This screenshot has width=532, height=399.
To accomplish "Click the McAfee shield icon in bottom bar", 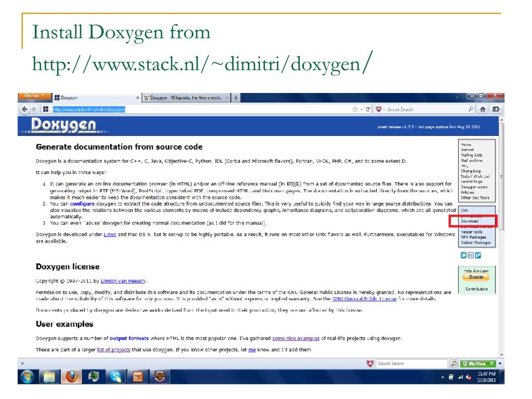I will [370, 363].
